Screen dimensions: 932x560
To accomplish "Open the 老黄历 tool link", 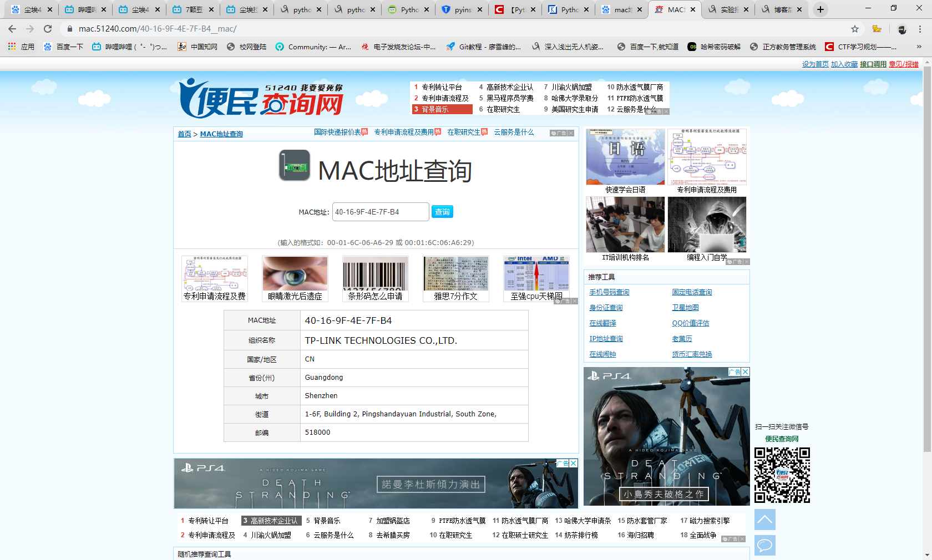I will point(682,339).
